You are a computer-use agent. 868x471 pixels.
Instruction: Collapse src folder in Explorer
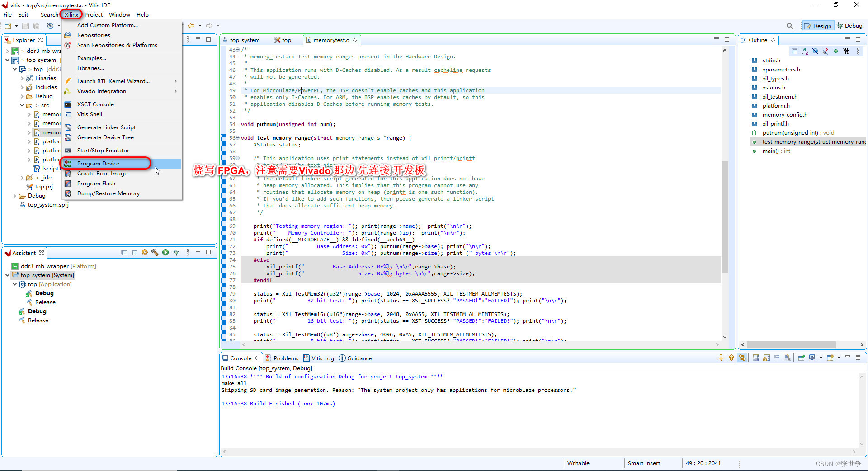coord(22,105)
